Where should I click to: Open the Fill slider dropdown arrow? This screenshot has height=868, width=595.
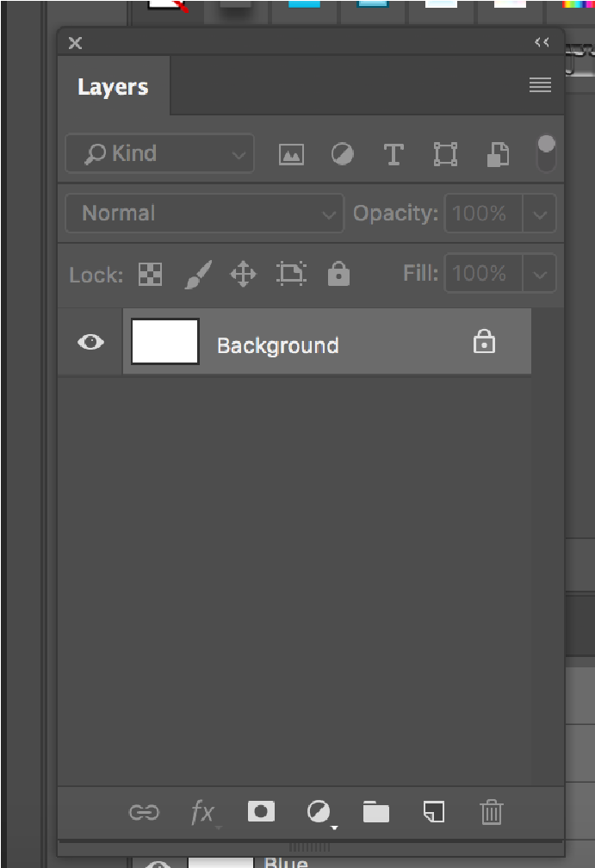[x=540, y=274]
